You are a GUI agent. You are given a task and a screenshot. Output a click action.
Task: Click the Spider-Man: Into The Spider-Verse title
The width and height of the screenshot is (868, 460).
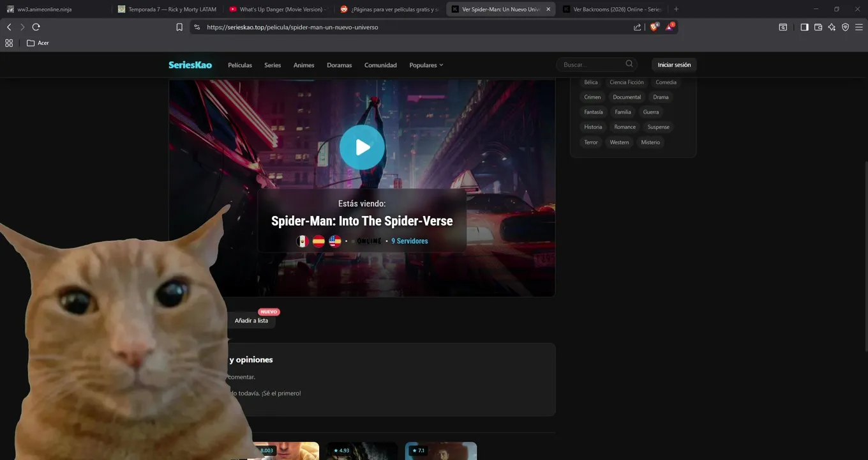tap(362, 221)
